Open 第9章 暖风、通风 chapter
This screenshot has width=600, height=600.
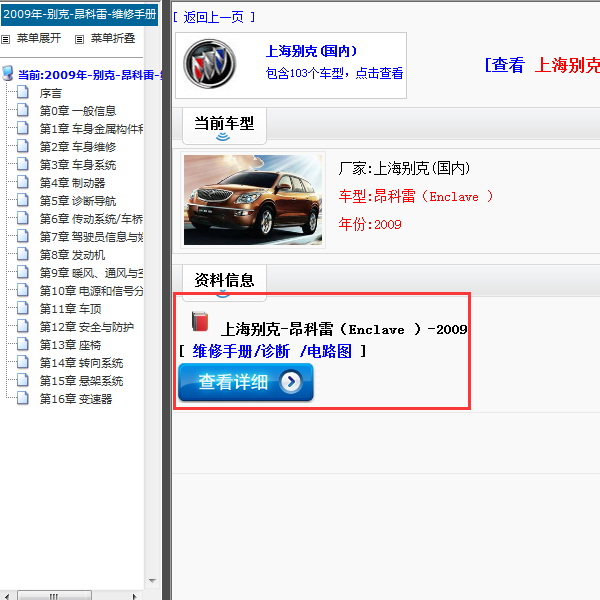91,273
